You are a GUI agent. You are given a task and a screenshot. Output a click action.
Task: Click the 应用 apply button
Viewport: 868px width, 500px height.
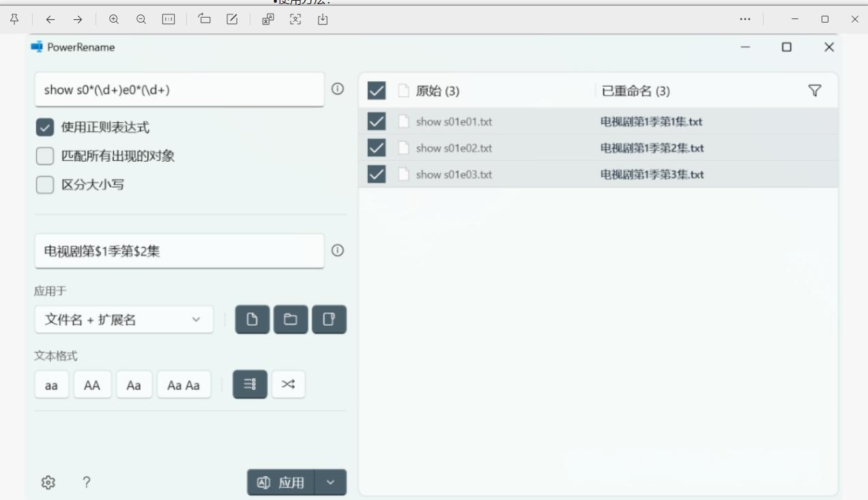point(281,483)
